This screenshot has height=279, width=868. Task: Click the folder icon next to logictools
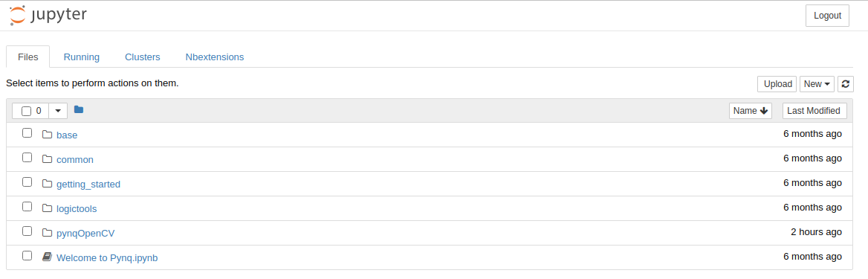(47, 208)
